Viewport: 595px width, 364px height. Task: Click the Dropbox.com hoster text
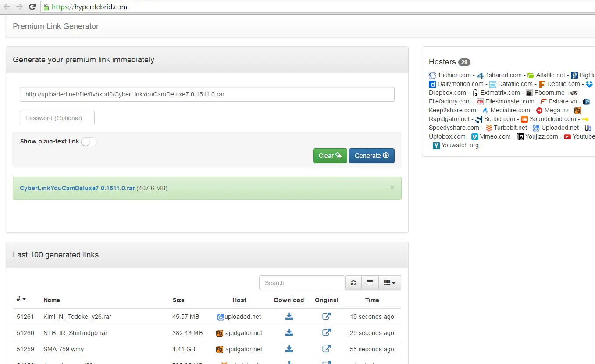(x=447, y=93)
